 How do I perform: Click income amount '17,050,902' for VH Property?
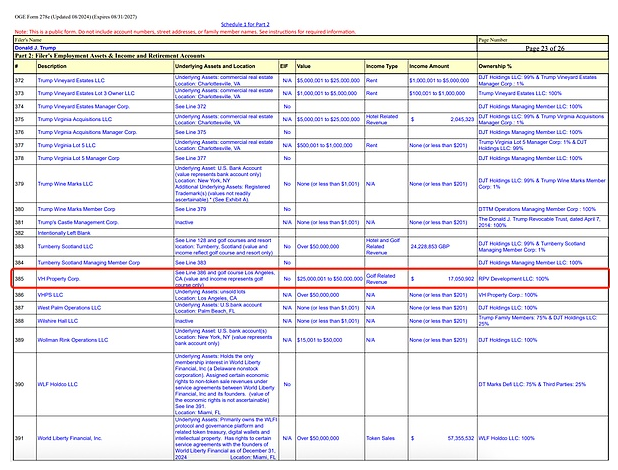pyautogui.click(x=461, y=279)
